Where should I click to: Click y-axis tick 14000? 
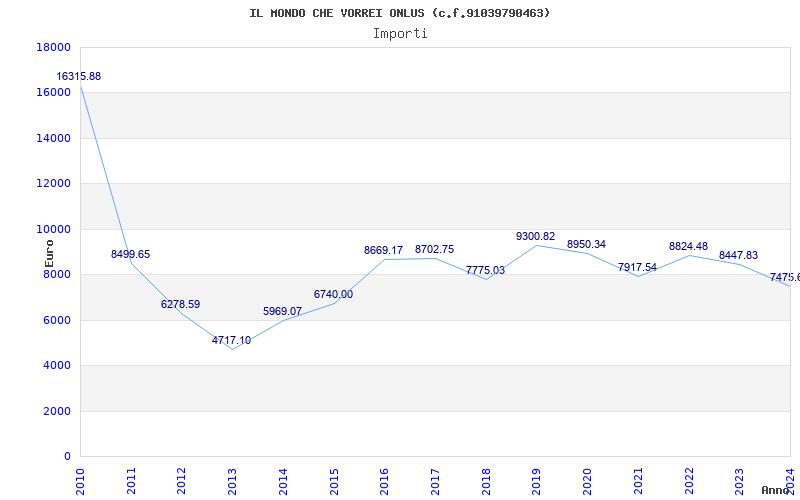53,138
